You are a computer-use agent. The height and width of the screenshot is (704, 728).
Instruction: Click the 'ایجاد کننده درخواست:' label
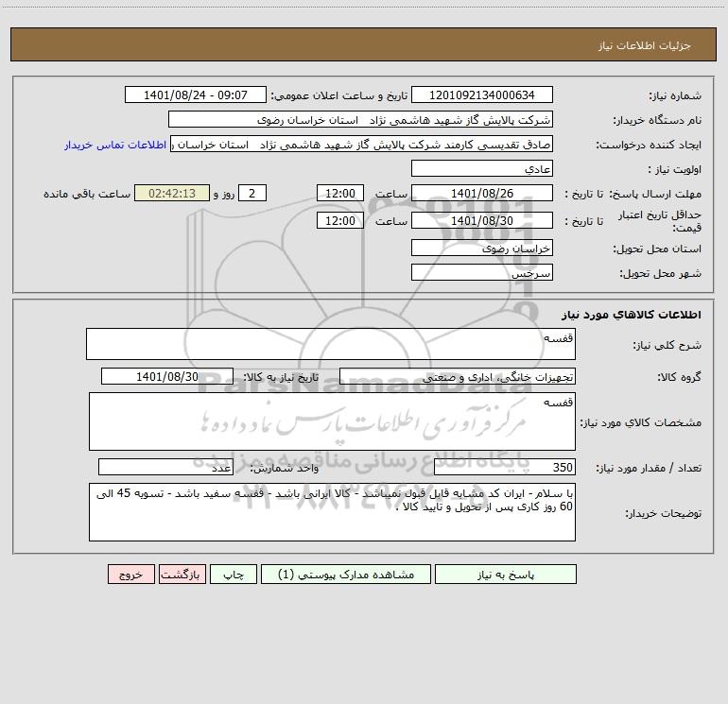pos(649,146)
